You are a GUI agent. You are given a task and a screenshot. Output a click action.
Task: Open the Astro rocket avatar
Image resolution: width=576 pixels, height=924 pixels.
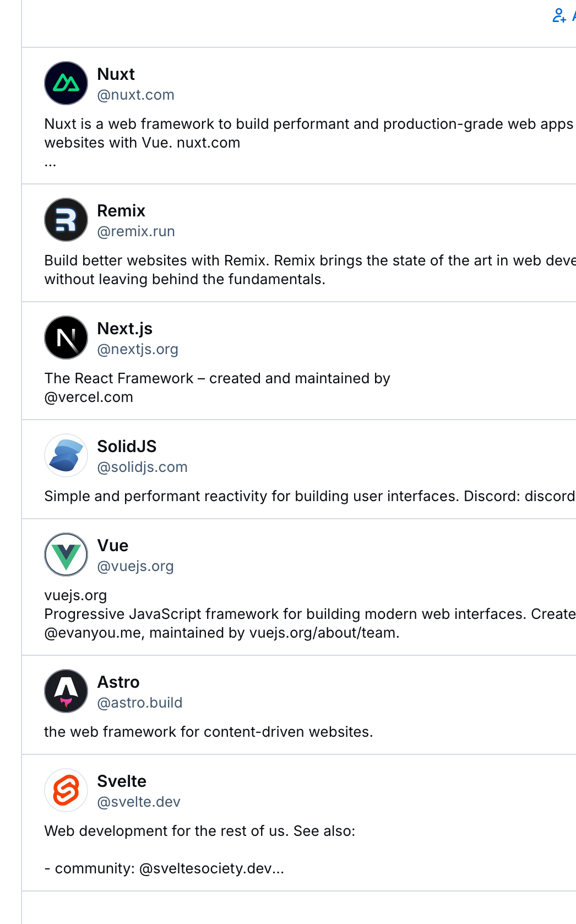click(x=66, y=691)
